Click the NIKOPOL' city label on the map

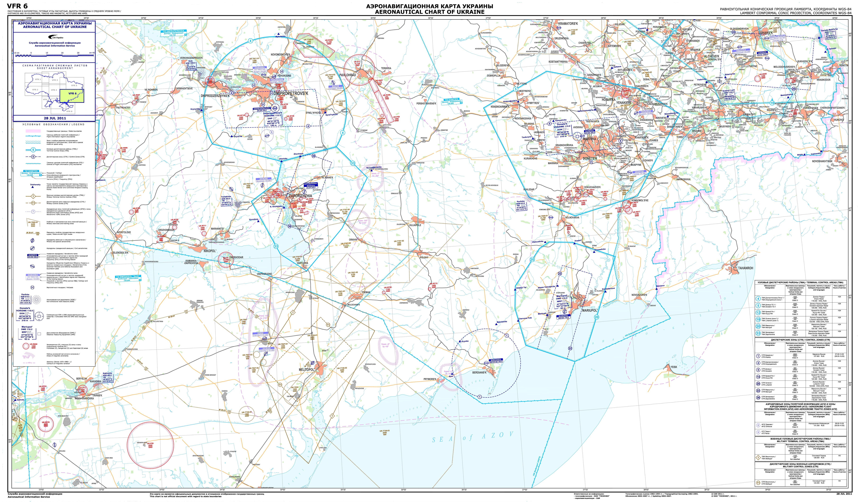coord(210,251)
